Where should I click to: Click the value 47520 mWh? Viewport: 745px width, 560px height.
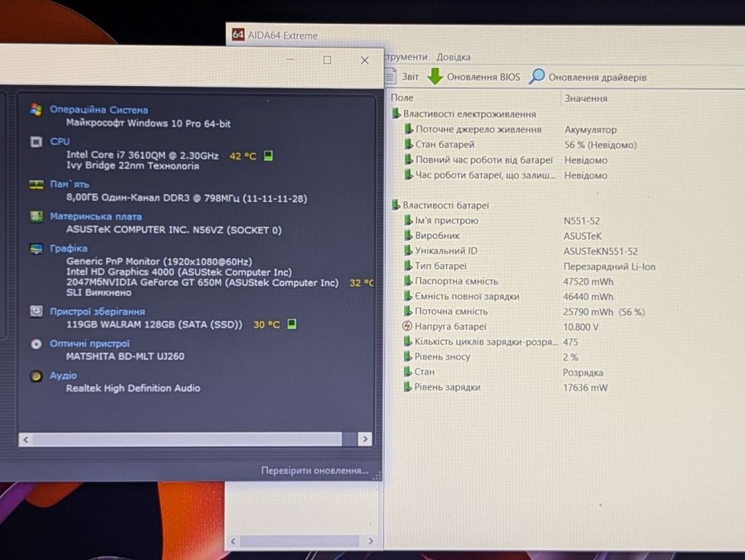click(589, 281)
